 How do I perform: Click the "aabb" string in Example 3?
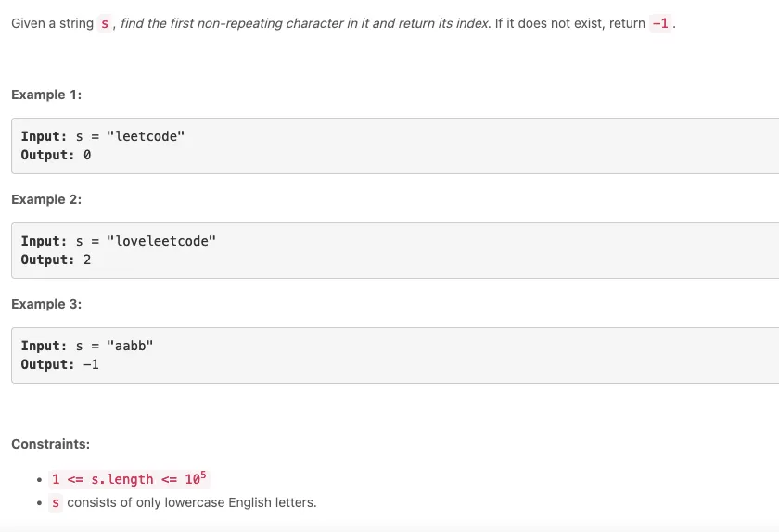130,346
